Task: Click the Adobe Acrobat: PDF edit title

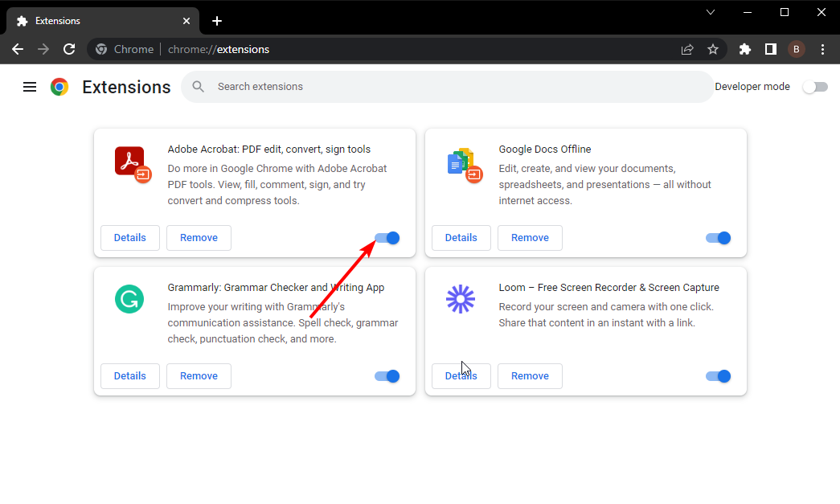Action: point(269,150)
